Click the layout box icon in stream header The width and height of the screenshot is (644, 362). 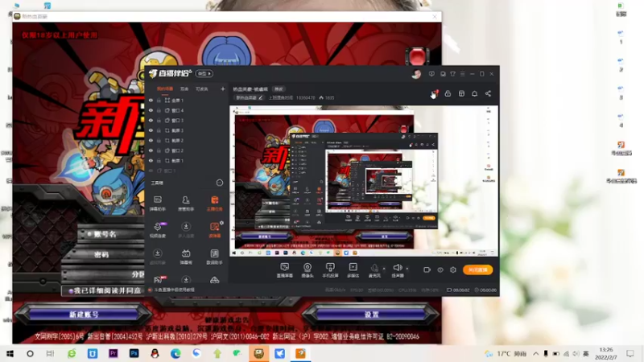click(x=461, y=93)
